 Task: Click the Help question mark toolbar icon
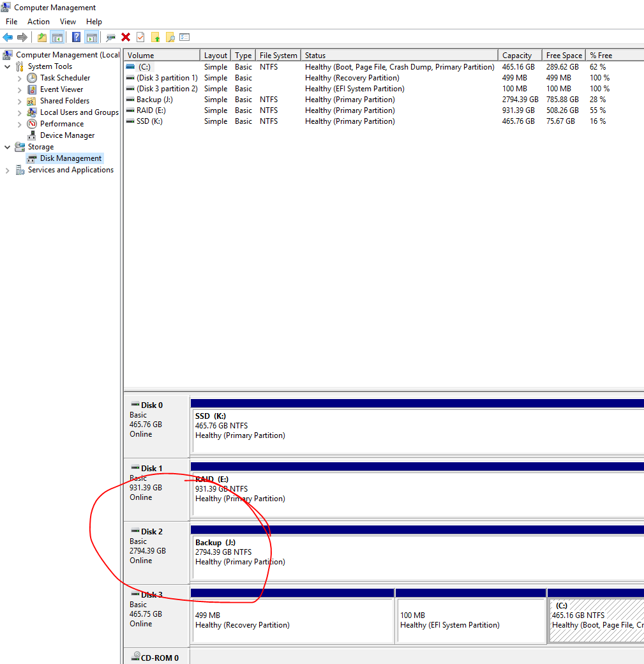click(x=76, y=38)
